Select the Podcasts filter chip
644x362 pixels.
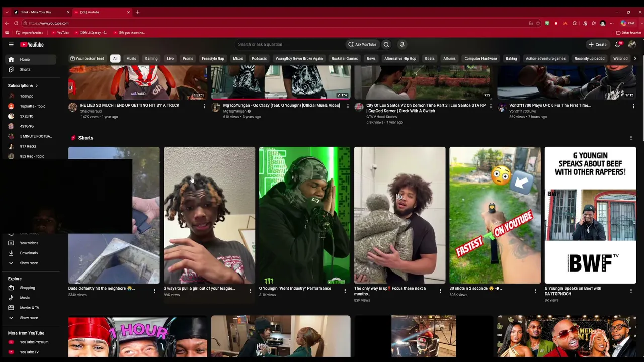pos(259,59)
